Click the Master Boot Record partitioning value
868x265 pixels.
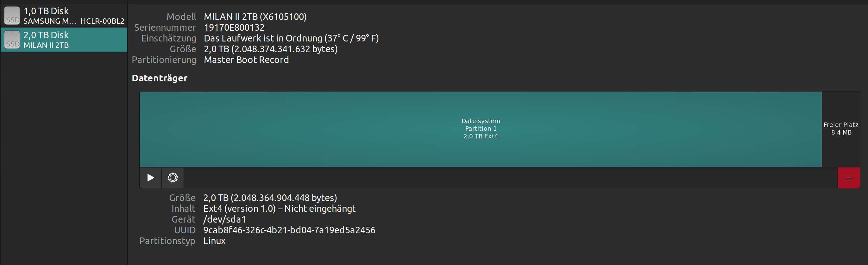point(246,60)
